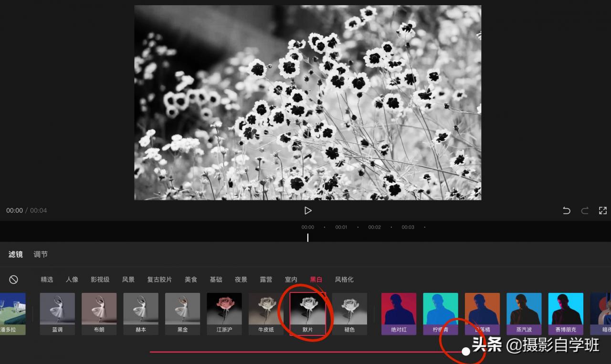This screenshot has width=611, height=364.
Task: Open the 滤镜 tab
Action: click(x=16, y=254)
